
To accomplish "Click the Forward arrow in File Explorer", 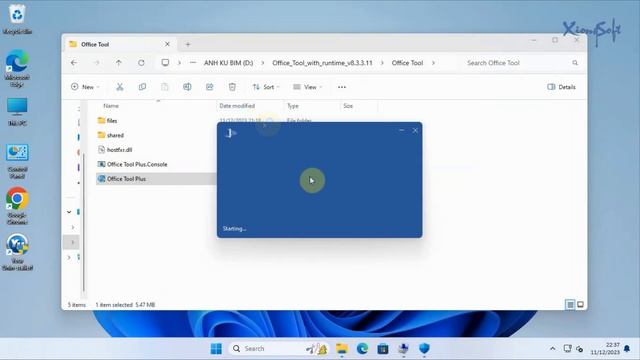I will [x=96, y=63].
